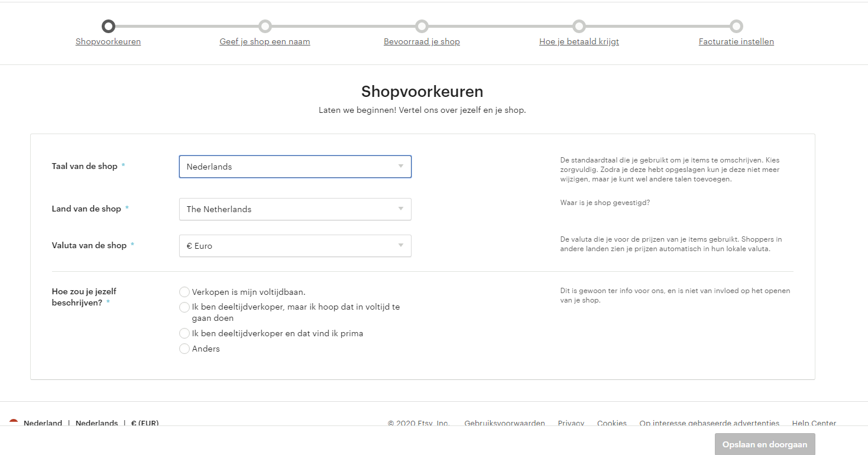
Task: Click the Shopvoorkeuren step circle
Action: [108, 26]
